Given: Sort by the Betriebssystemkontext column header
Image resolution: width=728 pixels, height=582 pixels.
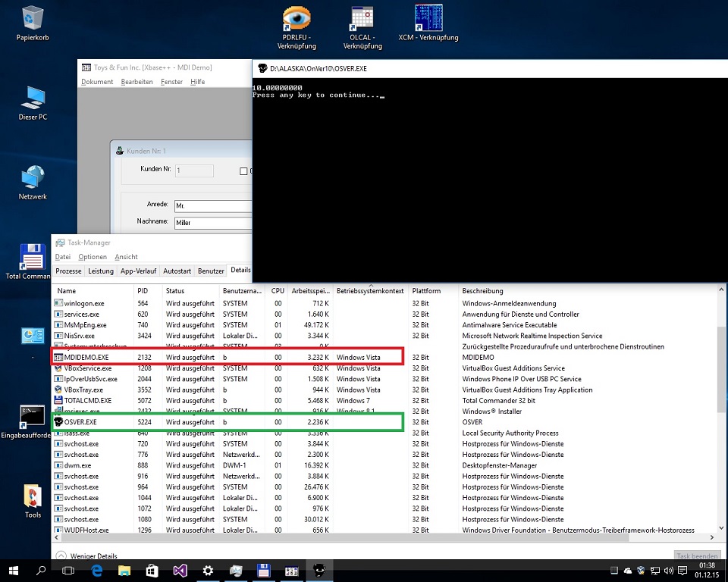Looking at the screenshot, I should tap(370, 291).
